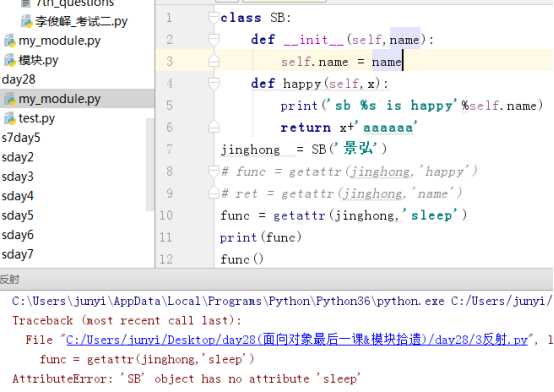Image resolution: width=554 pixels, height=392 pixels.
Task: Open traceback file link to 3反射.py
Action: 297,340
